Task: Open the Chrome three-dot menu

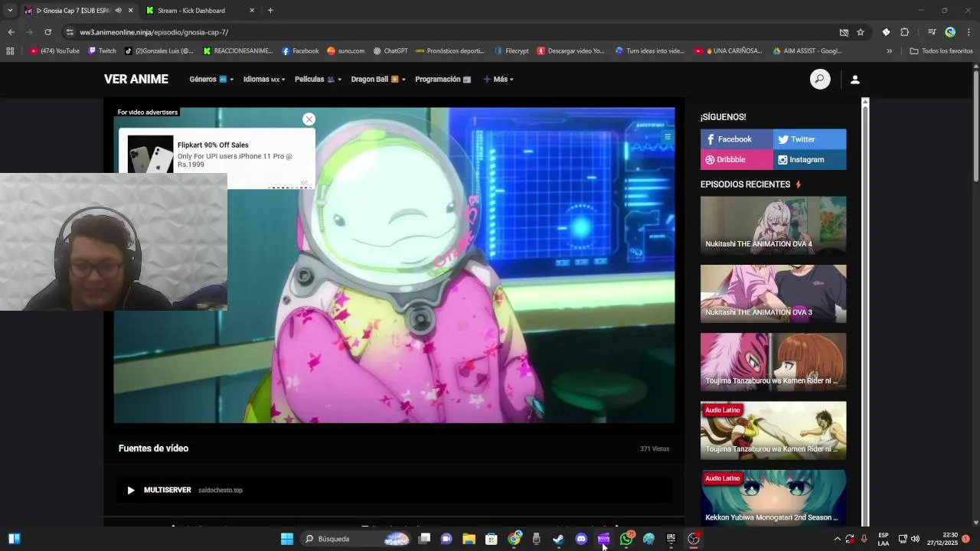Action: pos(969,32)
